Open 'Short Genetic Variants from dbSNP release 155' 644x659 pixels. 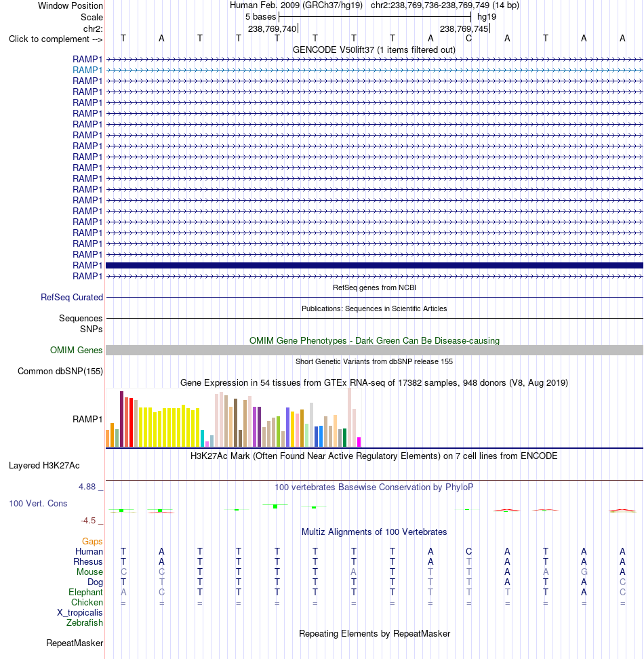coord(374,361)
